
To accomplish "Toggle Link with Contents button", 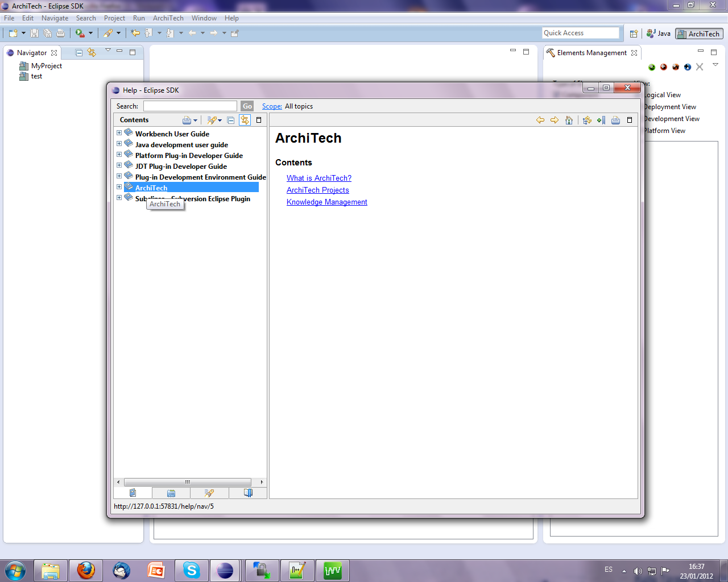I will click(x=245, y=120).
